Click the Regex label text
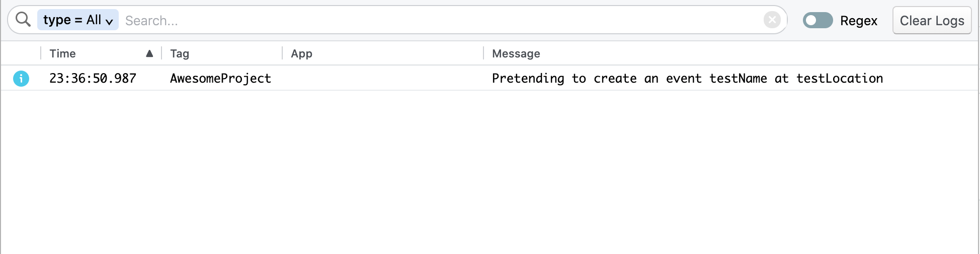 (x=858, y=21)
